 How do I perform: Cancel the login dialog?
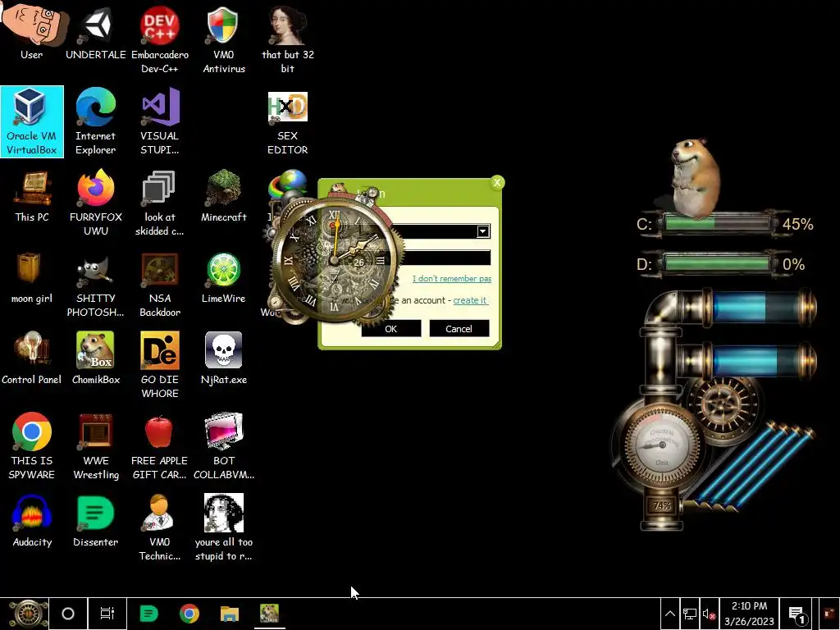pos(459,328)
